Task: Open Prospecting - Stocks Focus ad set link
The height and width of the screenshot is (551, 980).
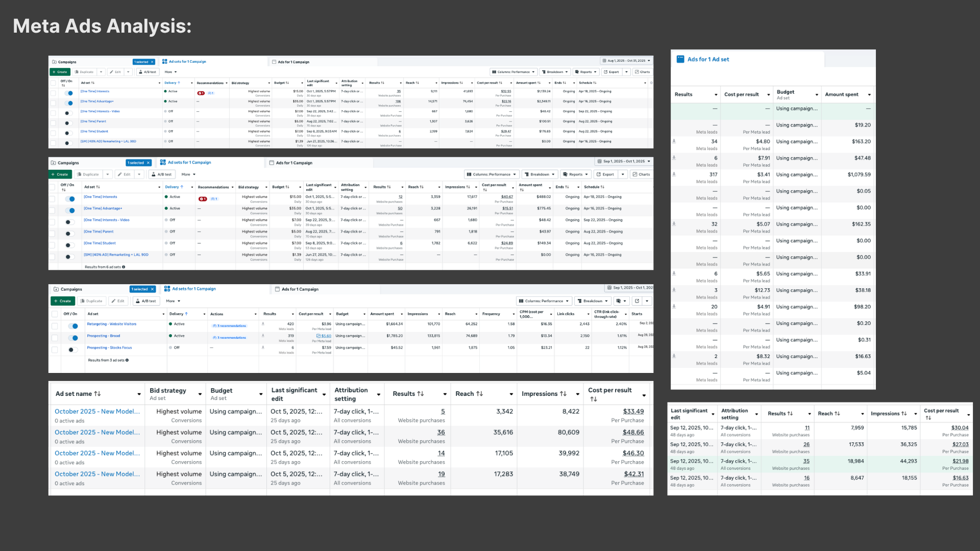Action: (x=109, y=348)
